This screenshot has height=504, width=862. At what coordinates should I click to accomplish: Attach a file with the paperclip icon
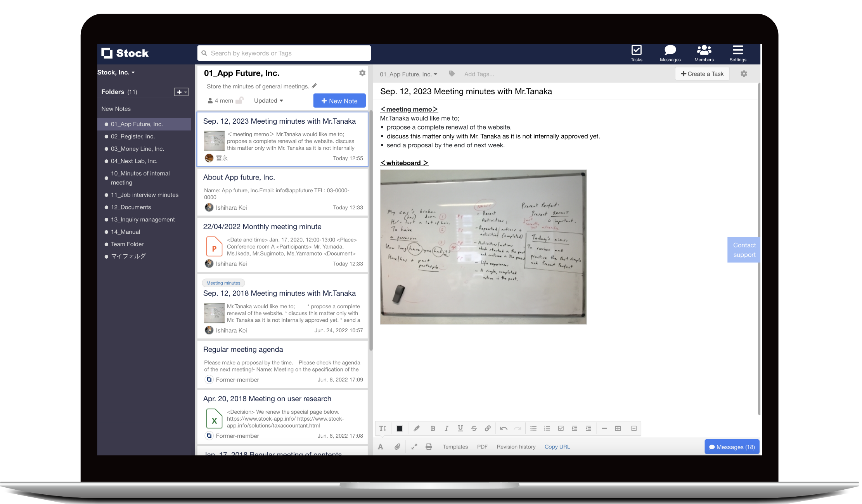coord(397,447)
